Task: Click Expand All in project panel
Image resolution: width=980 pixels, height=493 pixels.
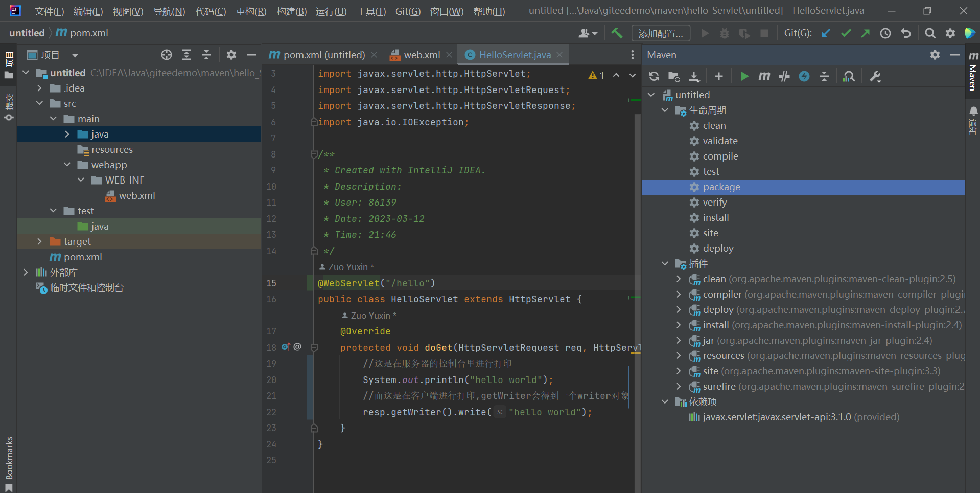Action: [186, 55]
